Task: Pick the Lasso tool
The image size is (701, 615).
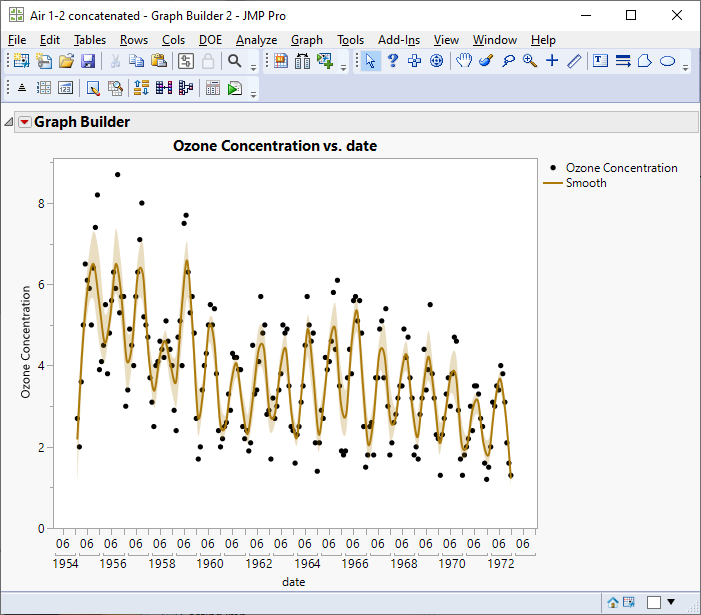Action: click(x=508, y=61)
